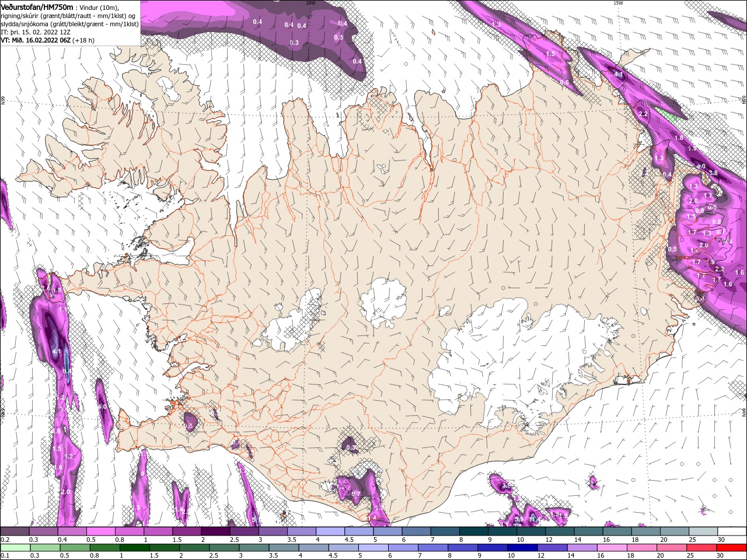This screenshot has width=747, height=560.
Task: Select the darkest purple top-row swatch between 2 and 2.5
Action: [215, 531]
